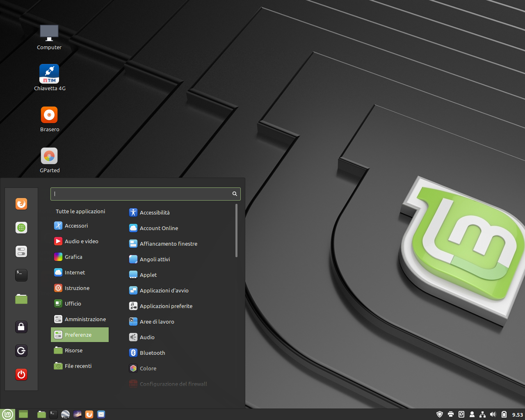Open the Files icon in the menu sidebar
This screenshot has width=525, height=420.
[x=21, y=299]
